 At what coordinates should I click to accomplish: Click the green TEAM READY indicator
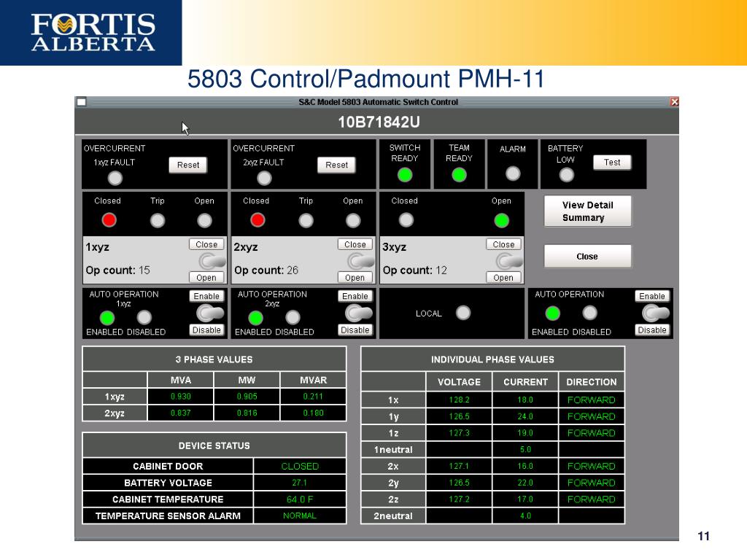tap(460, 175)
